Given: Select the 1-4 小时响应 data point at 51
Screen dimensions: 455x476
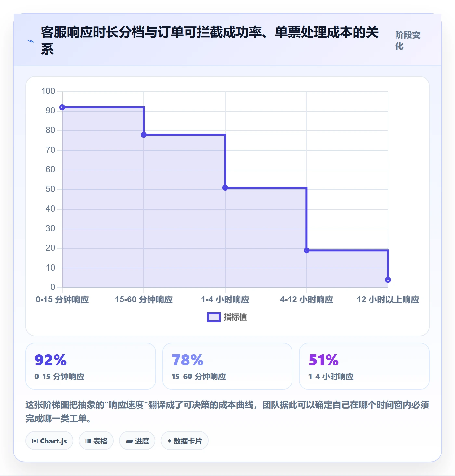Looking at the screenshot, I should (225, 188).
